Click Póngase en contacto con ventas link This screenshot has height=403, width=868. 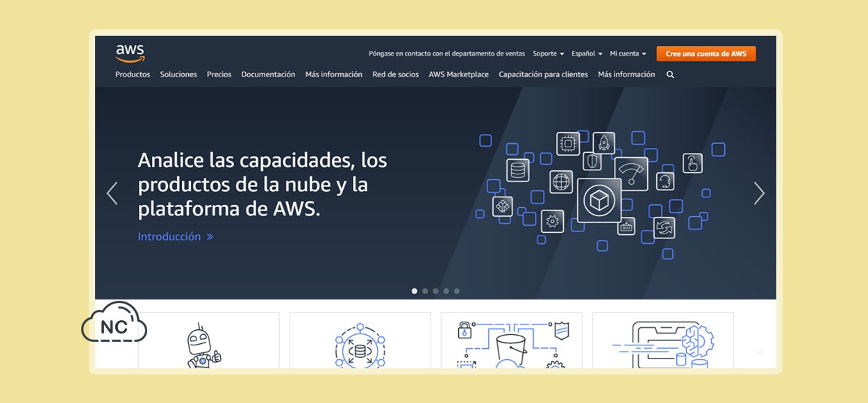[x=446, y=54]
